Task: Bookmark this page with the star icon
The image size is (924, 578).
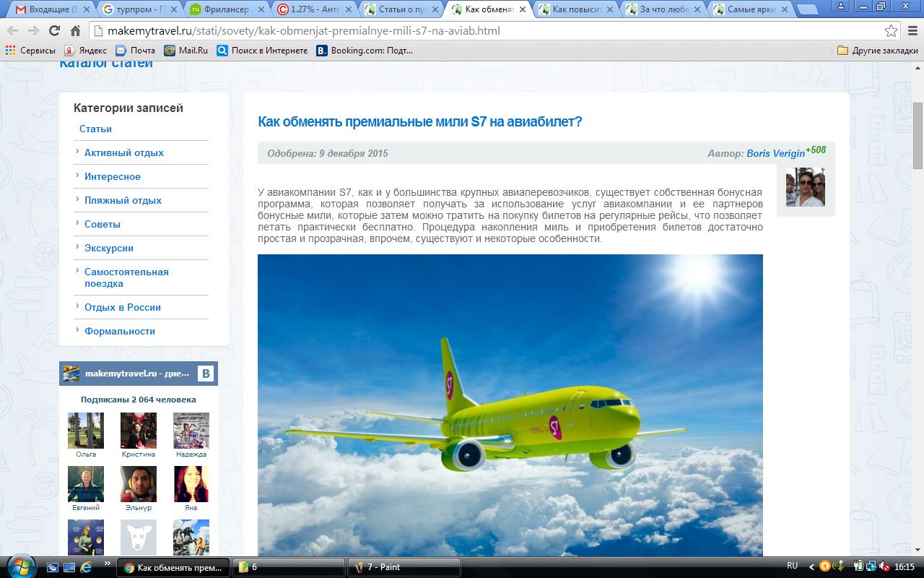Action: pos(892,31)
